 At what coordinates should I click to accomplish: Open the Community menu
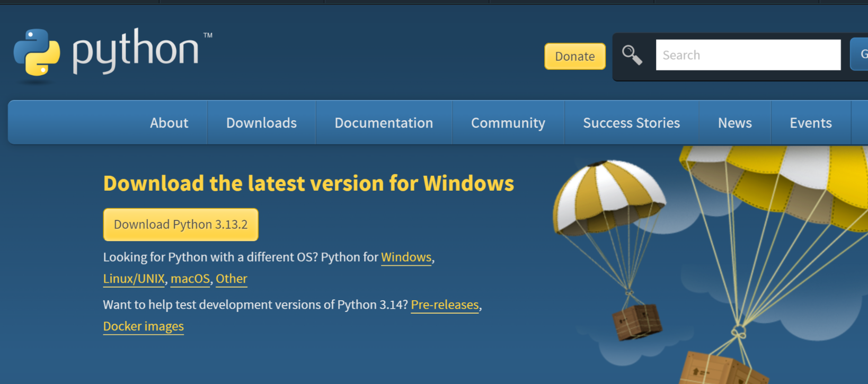point(508,123)
